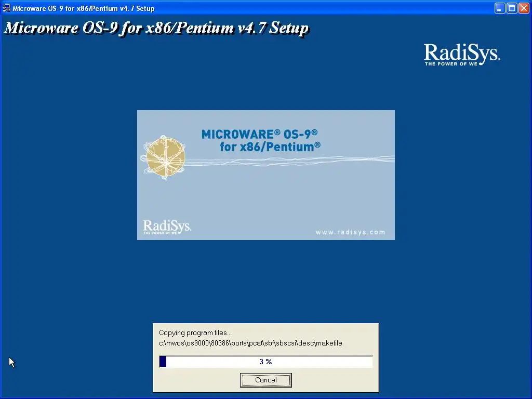This screenshot has width=532, height=399.
Task: Click the makefile path being copied
Action: 250,343
